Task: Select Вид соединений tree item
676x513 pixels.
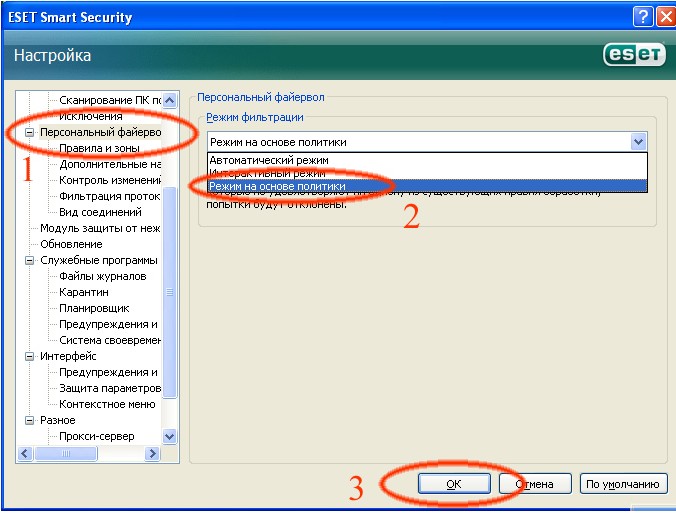Action: 100,212
